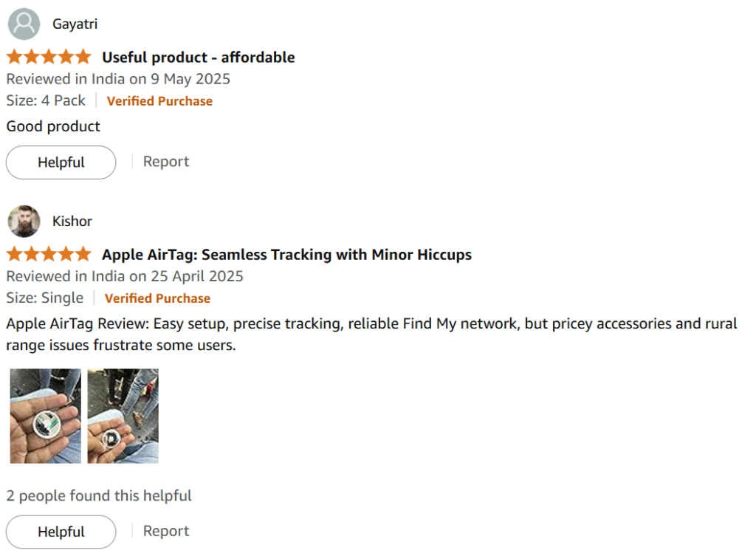This screenshot has height=556, width=756.
Task: Click the Kishor username
Action: click(x=72, y=222)
